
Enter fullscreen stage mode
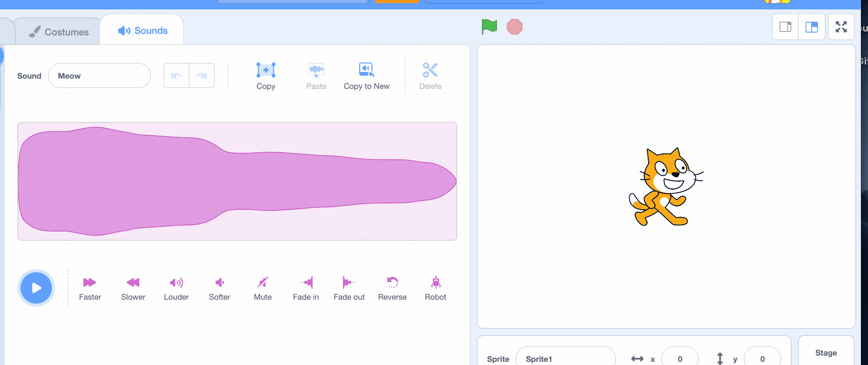[x=841, y=27]
